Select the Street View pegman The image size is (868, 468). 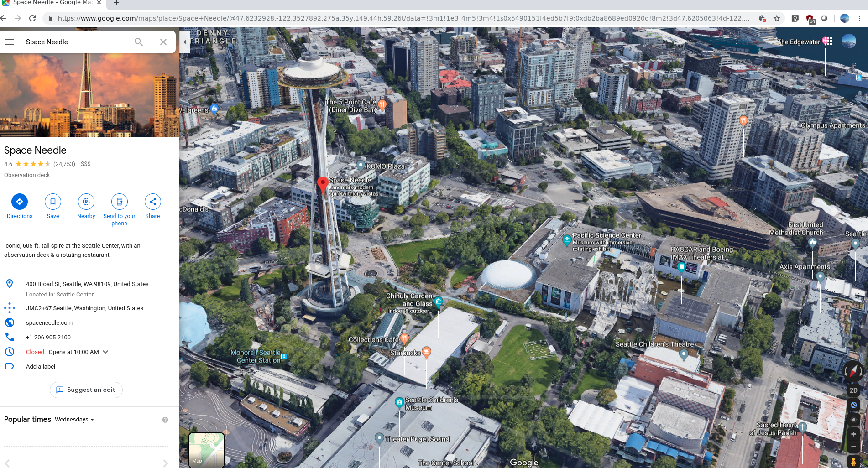click(853, 462)
